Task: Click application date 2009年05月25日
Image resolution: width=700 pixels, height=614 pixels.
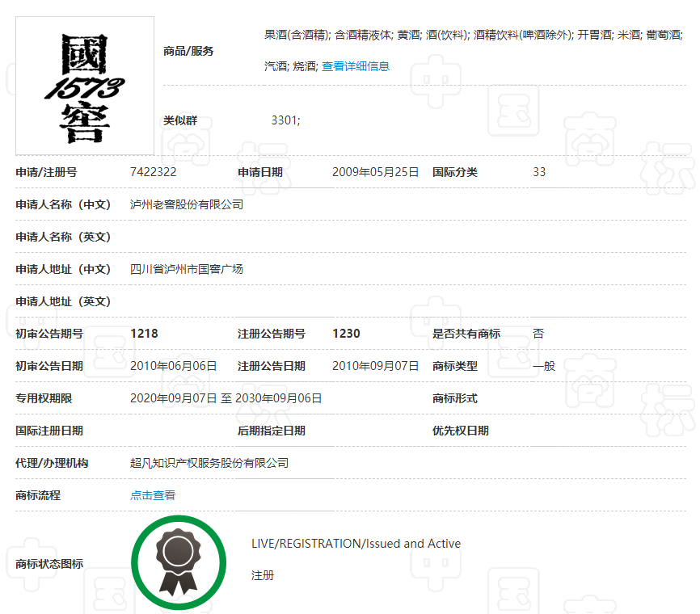Action: (x=376, y=172)
